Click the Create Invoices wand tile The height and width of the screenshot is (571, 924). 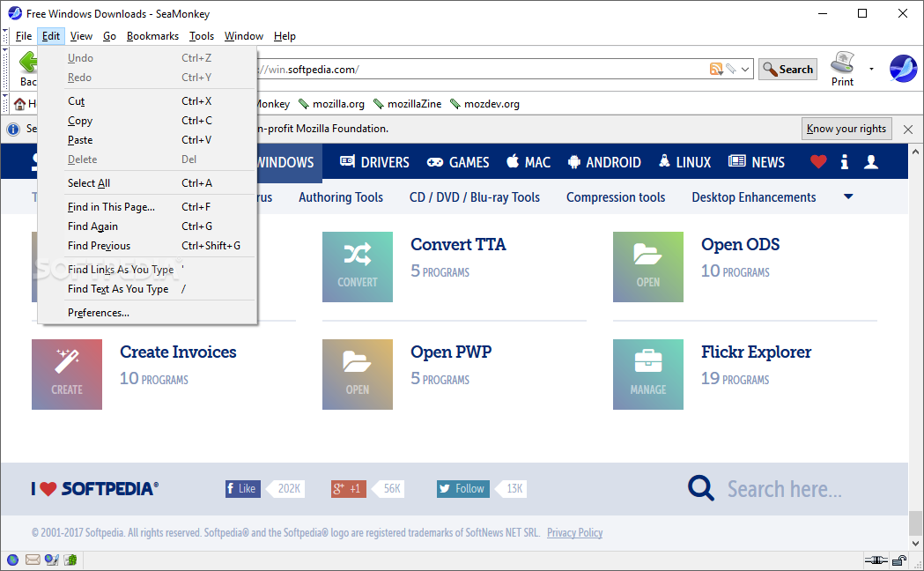tap(67, 374)
